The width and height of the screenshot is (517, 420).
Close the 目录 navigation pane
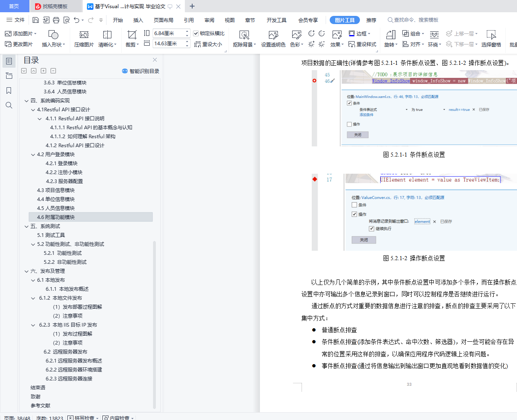pos(155,60)
